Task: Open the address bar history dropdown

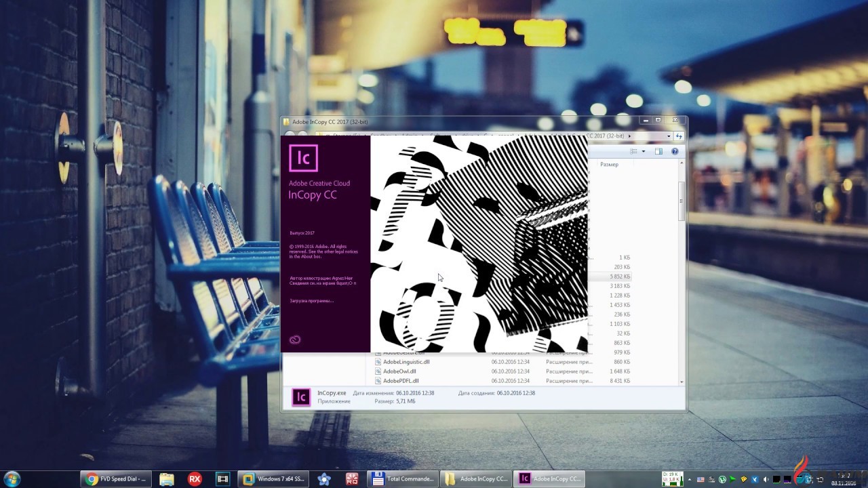Action: tap(669, 136)
